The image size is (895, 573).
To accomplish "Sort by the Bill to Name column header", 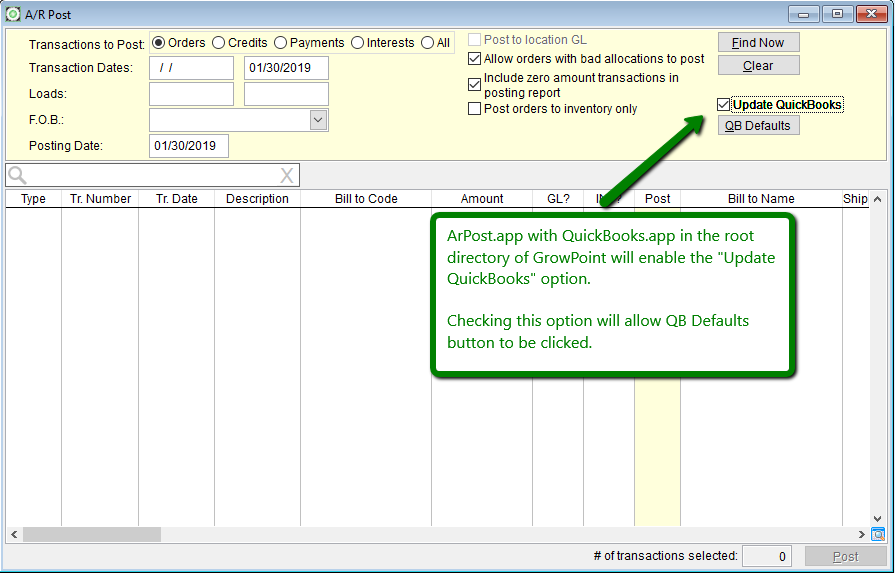I will point(761,199).
